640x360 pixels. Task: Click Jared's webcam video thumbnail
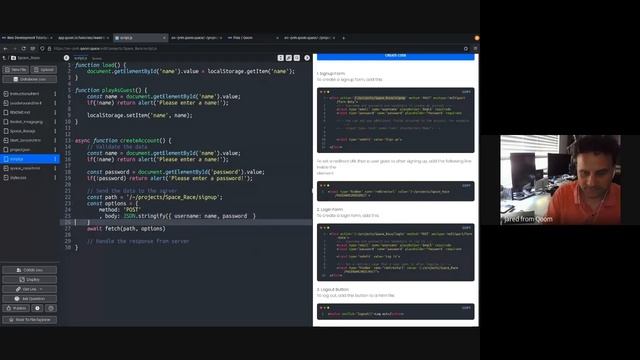[x=560, y=180]
